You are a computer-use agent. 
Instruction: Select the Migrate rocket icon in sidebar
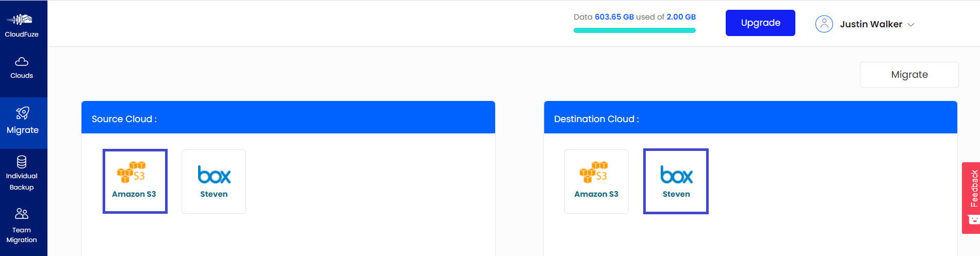point(23,113)
